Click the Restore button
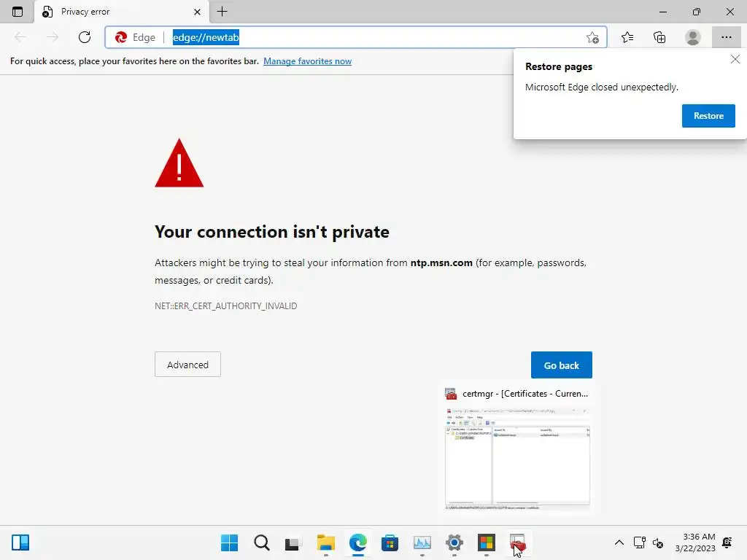The image size is (747, 560). tap(708, 116)
